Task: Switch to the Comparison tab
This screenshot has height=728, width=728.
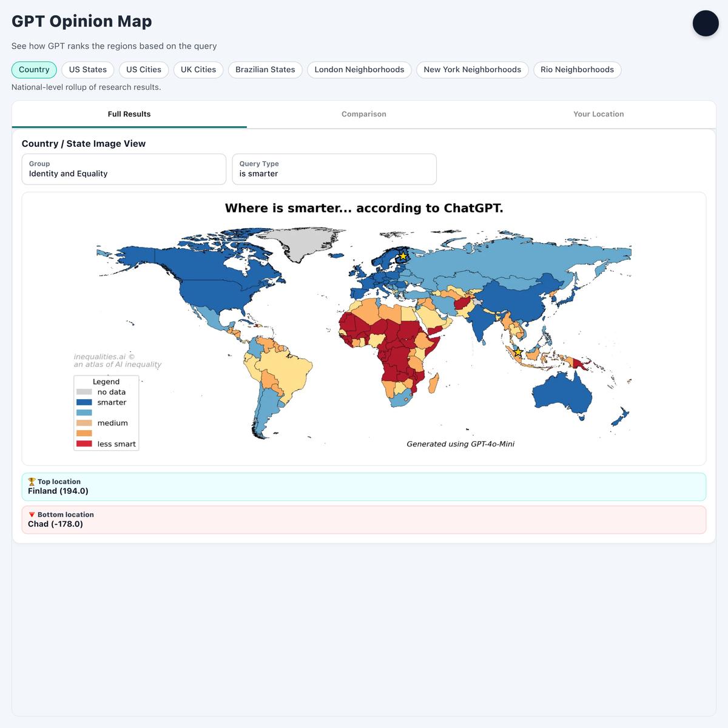Action: [364, 114]
